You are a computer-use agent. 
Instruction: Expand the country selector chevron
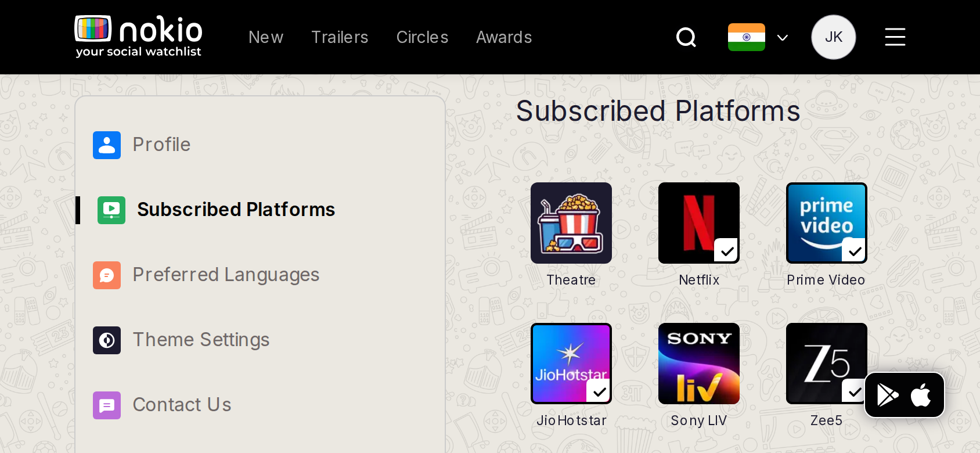[783, 38]
